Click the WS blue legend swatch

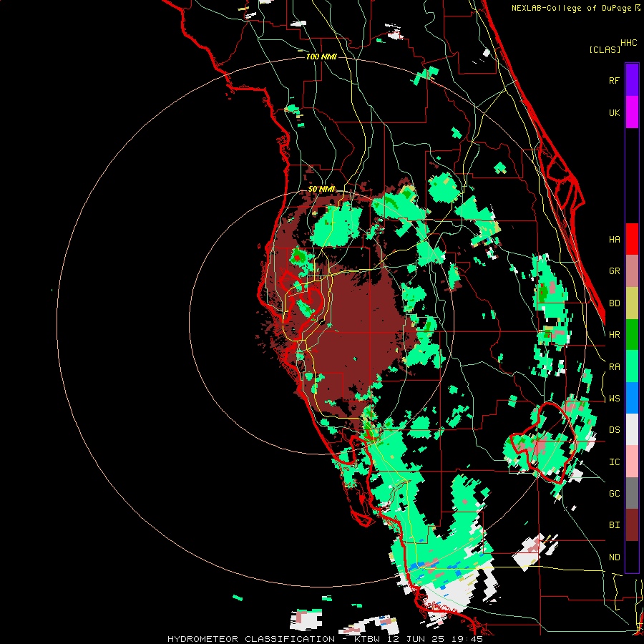(x=632, y=398)
